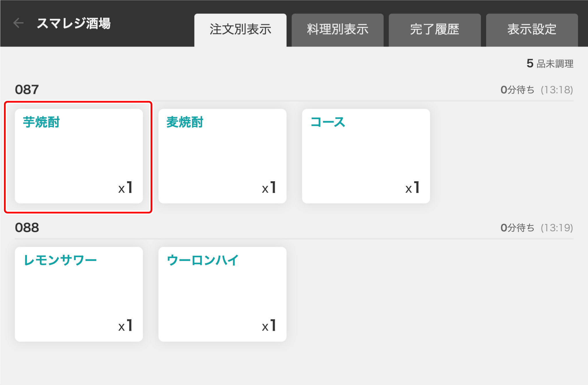Open the 表示設定 tab
This screenshot has height=385, width=588.
click(532, 30)
